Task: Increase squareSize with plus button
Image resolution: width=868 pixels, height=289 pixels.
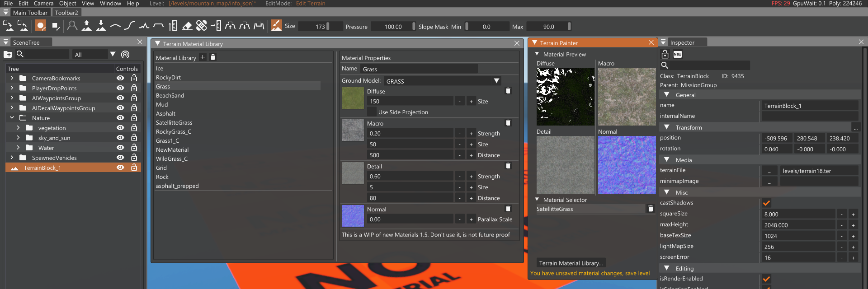Action: click(x=853, y=214)
